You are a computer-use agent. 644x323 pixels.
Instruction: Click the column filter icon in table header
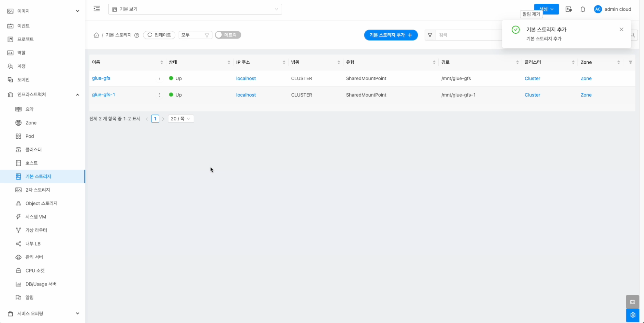(x=630, y=62)
